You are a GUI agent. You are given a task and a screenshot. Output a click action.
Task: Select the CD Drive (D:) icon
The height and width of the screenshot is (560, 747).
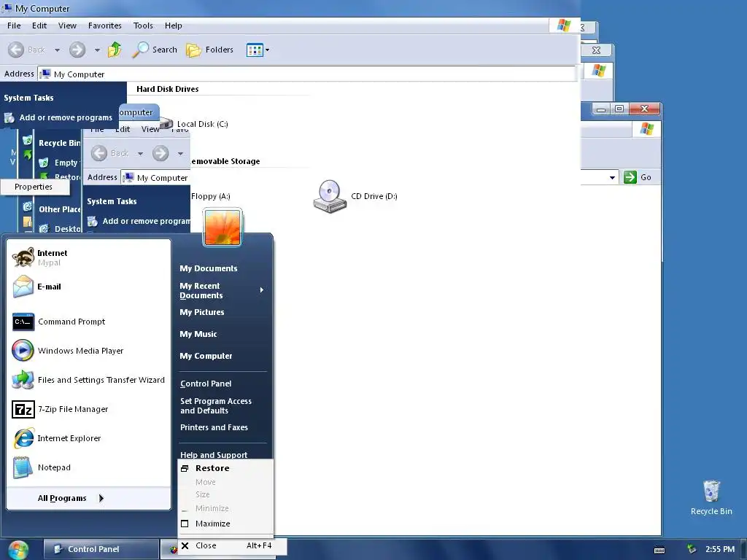click(330, 196)
